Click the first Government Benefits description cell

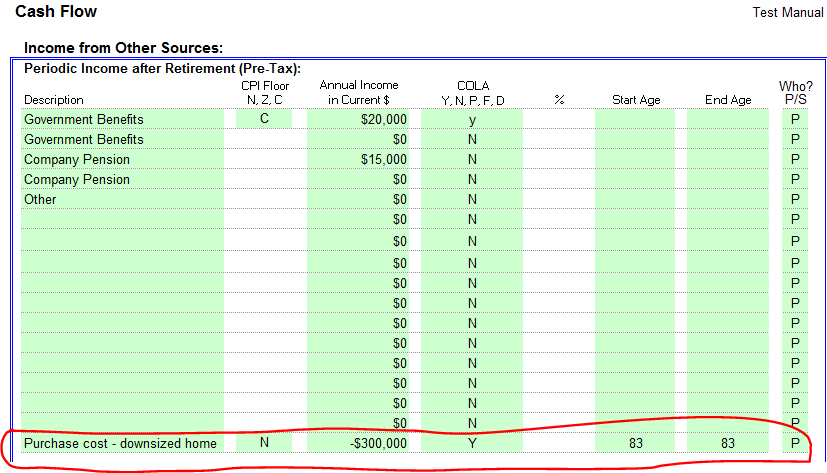pyautogui.click(x=120, y=120)
